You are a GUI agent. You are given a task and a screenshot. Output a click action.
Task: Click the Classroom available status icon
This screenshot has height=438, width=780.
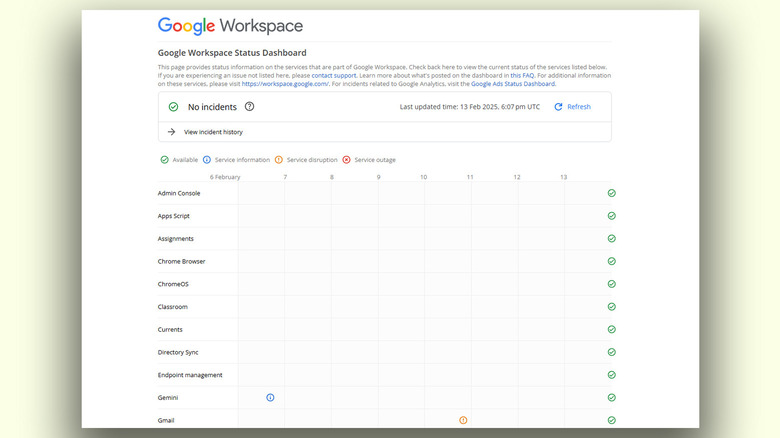coord(612,307)
